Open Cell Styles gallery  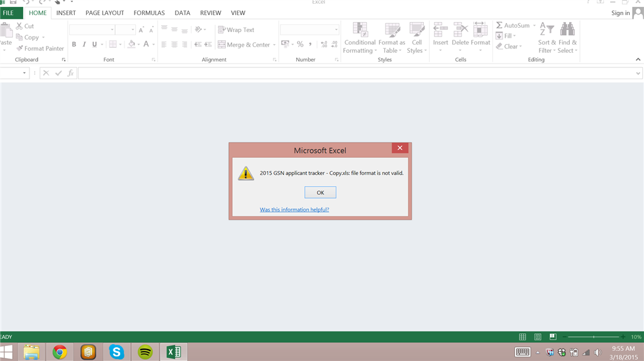point(417,38)
